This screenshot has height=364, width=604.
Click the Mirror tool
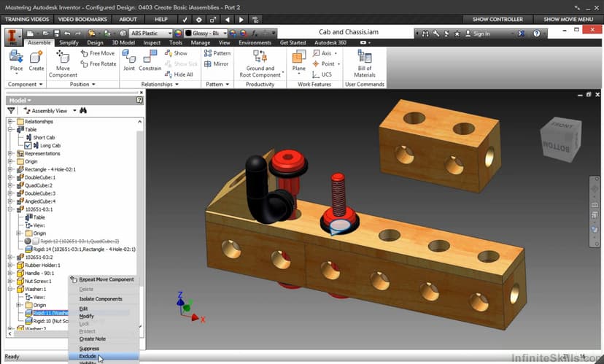[216, 64]
